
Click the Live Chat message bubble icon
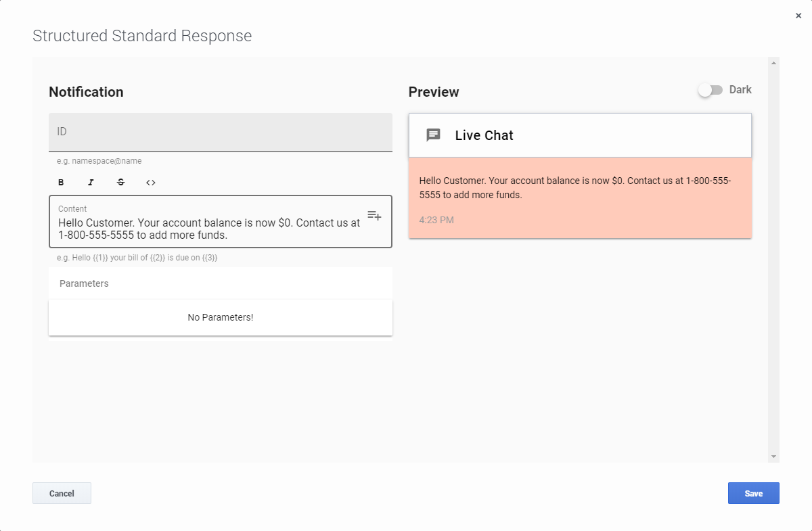[433, 135]
